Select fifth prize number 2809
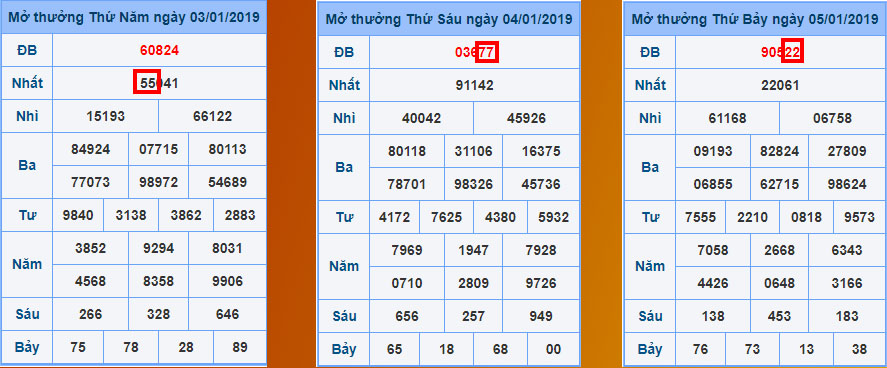Image resolution: width=887 pixels, height=368 pixels. pos(473,283)
